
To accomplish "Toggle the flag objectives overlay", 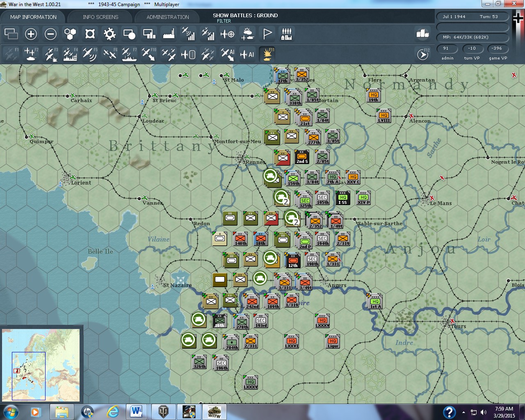I will (267, 34).
